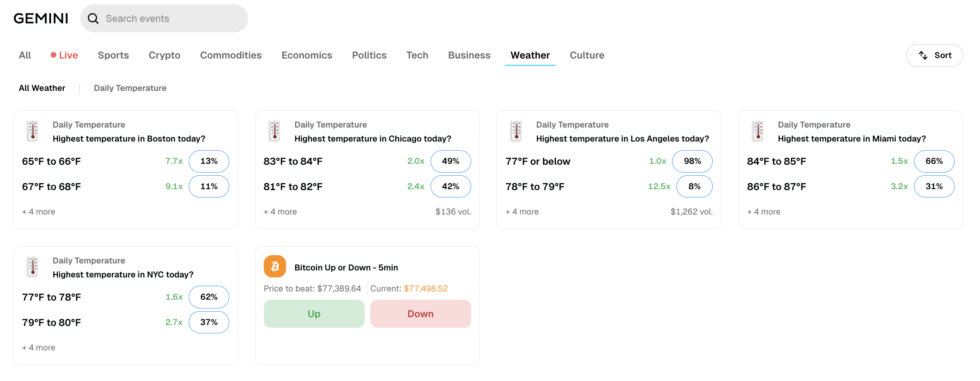
Task: Open Bitcoin Up or Down 5min market
Action: point(346,267)
